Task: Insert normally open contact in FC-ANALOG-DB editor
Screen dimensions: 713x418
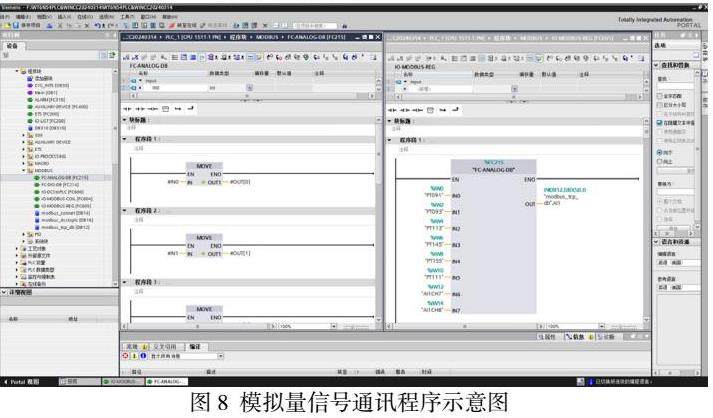Action: [x=127, y=109]
